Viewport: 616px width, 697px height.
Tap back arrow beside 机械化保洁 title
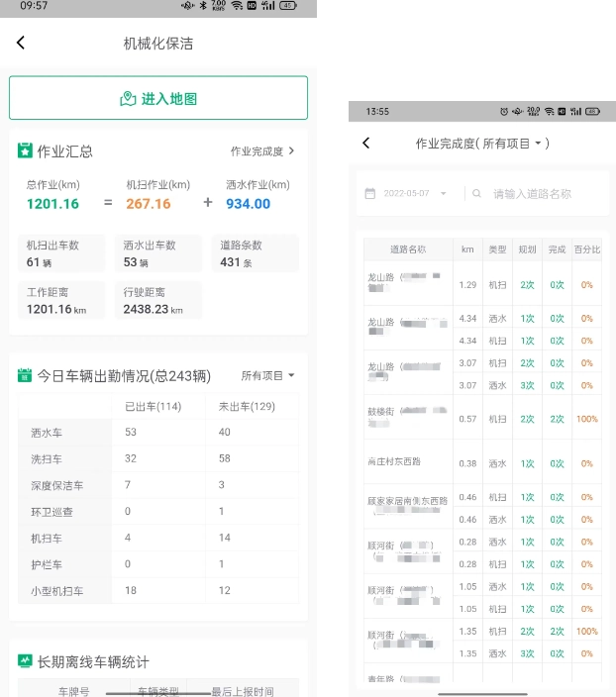pyautogui.click(x=21, y=43)
